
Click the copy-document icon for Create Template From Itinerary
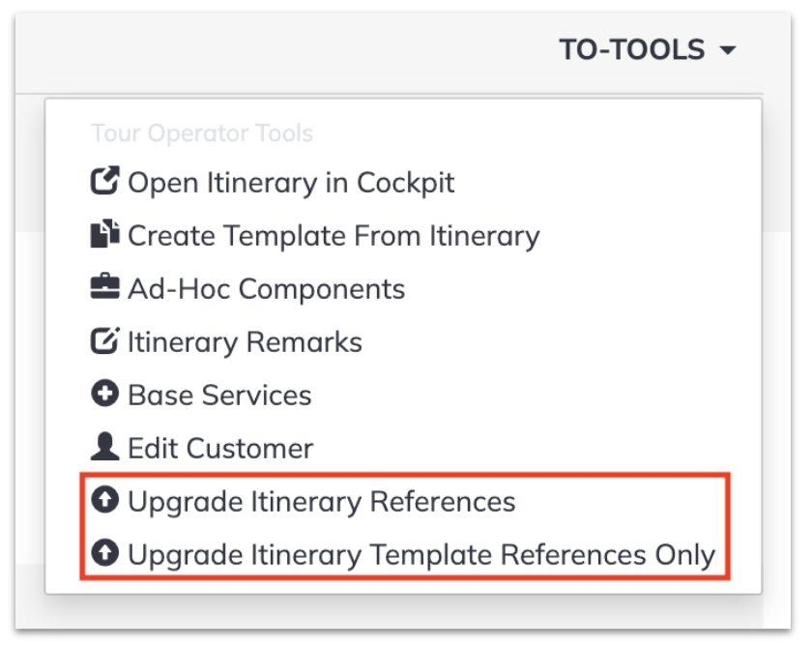click(x=104, y=234)
